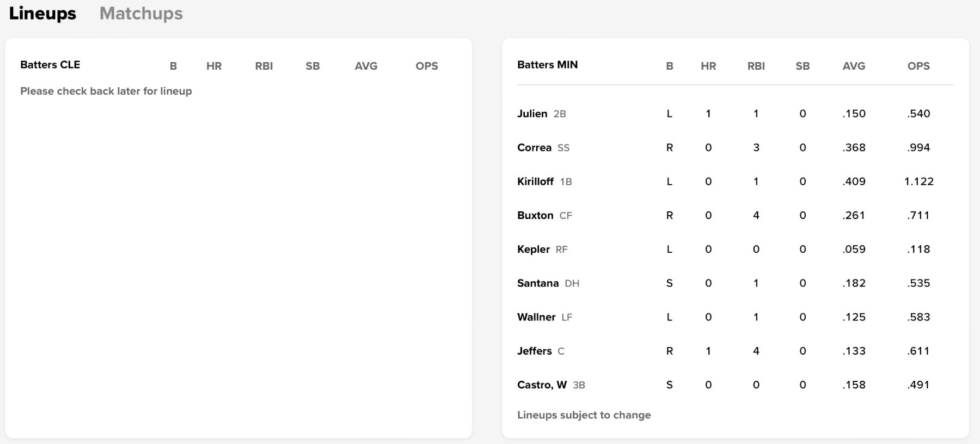Select Castro, W in the lineup
The width and height of the screenshot is (980, 444).
coord(542,385)
